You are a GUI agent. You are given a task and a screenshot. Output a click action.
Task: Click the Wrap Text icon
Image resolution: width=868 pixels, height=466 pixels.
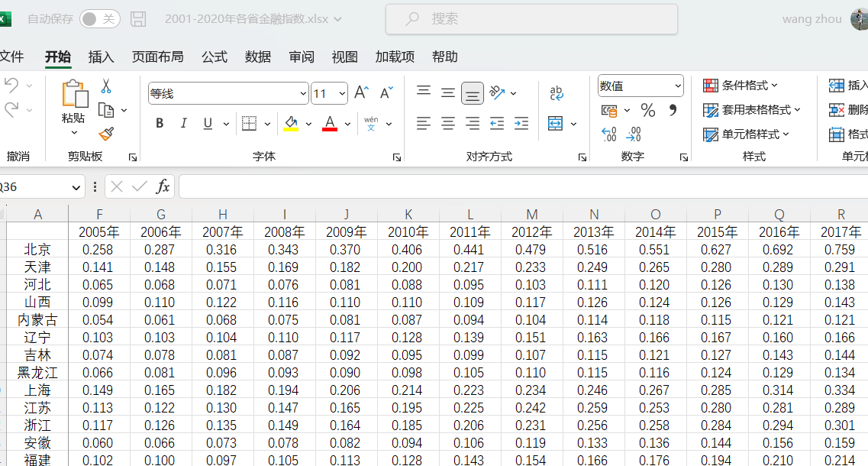point(557,93)
